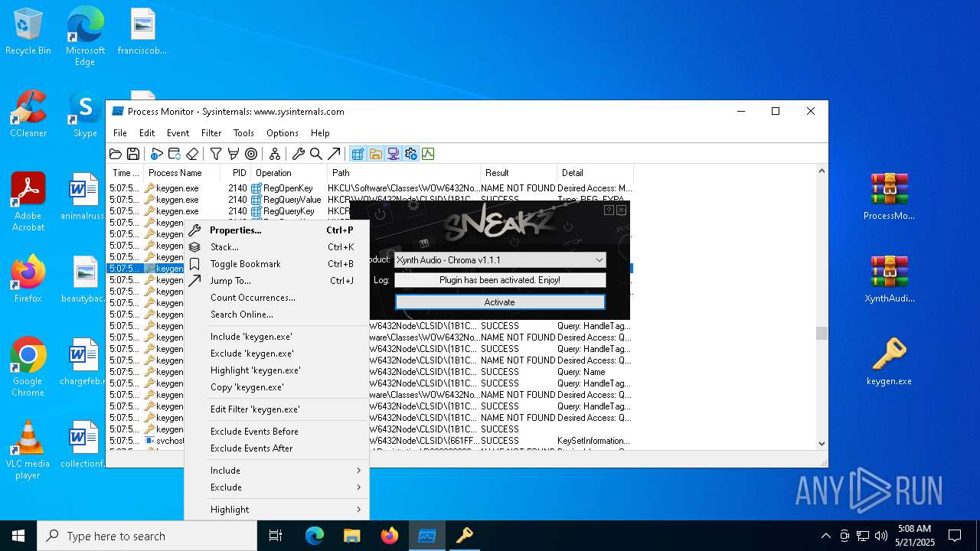Sort by Process Name column header
This screenshot has width=980, height=551.
coord(182,173)
